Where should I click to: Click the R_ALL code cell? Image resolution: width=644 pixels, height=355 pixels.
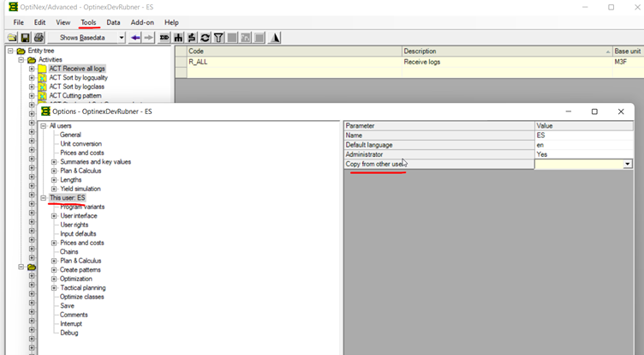[294, 62]
